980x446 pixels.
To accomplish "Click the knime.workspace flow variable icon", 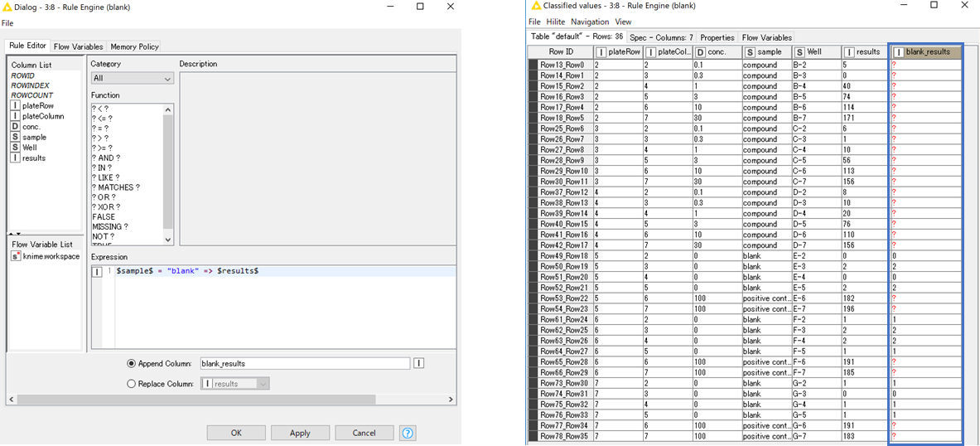I will click(x=16, y=256).
